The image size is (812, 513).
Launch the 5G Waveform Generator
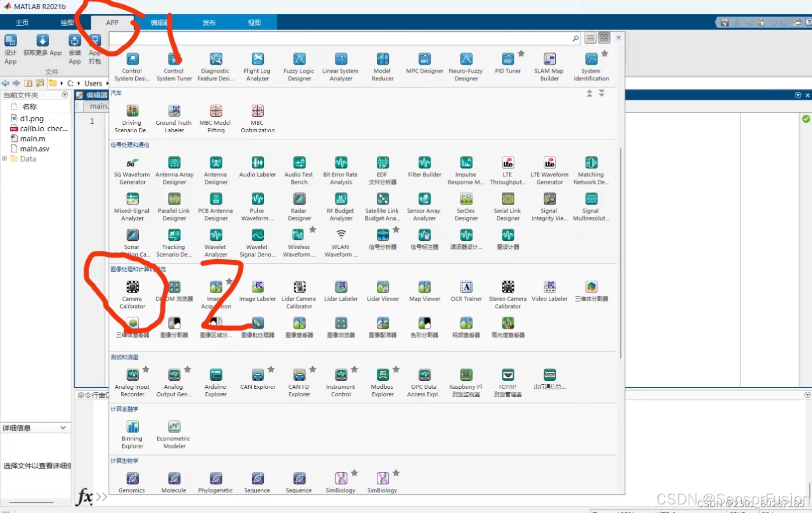coord(132,170)
